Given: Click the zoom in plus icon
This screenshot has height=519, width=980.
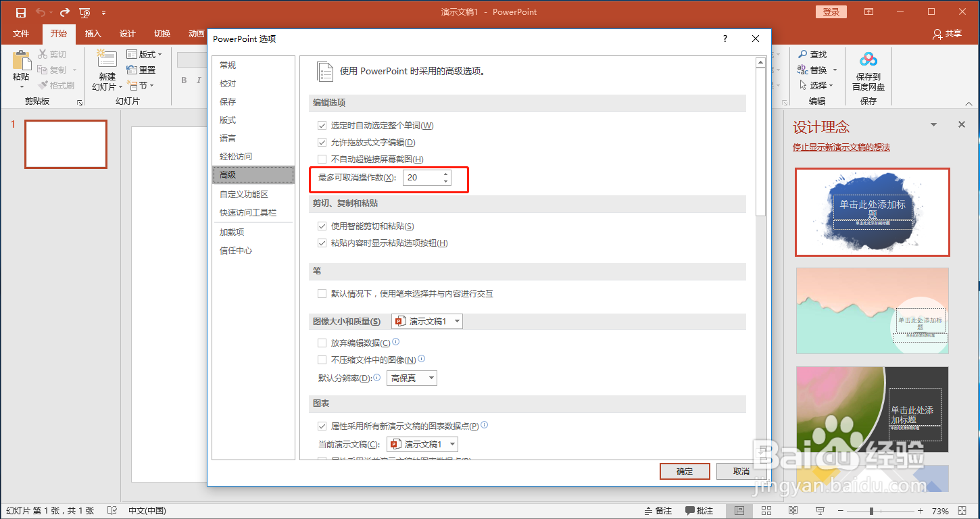Looking at the screenshot, I should 921,511.
